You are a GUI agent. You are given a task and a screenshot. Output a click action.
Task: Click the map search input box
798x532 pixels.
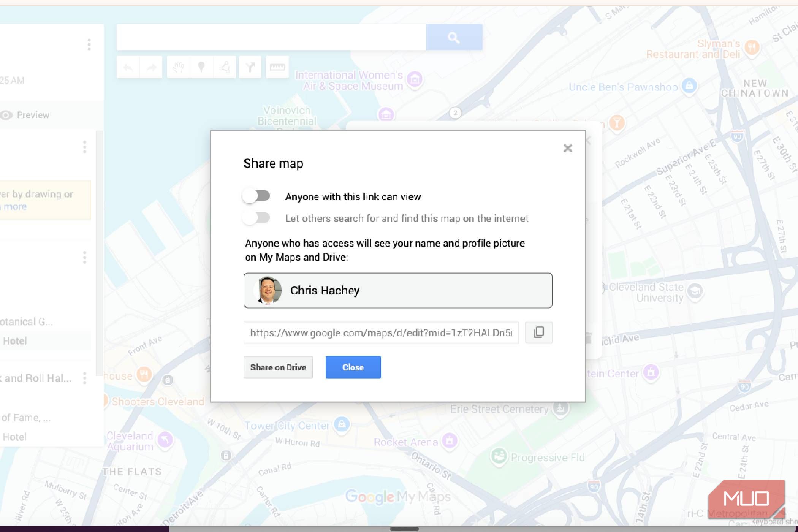pyautogui.click(x=271, y=37)
